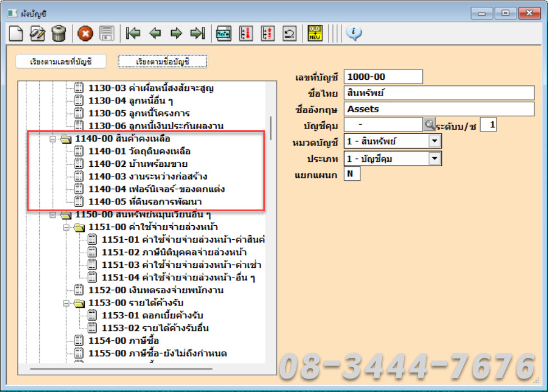Go to first record arrow icon
This screenshot has width=548, height=392.
pyautogui.click(x=133, y=34)
